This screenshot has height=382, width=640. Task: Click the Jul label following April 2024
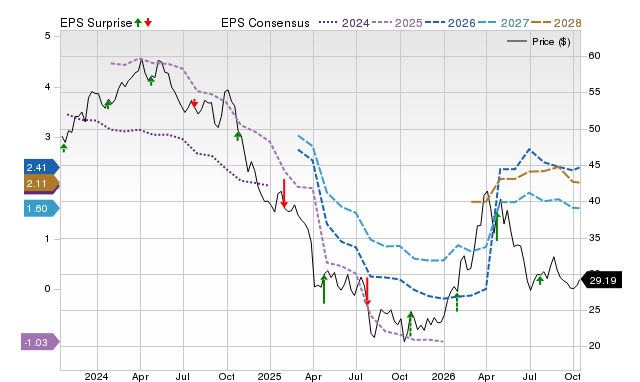pos(182,376)
